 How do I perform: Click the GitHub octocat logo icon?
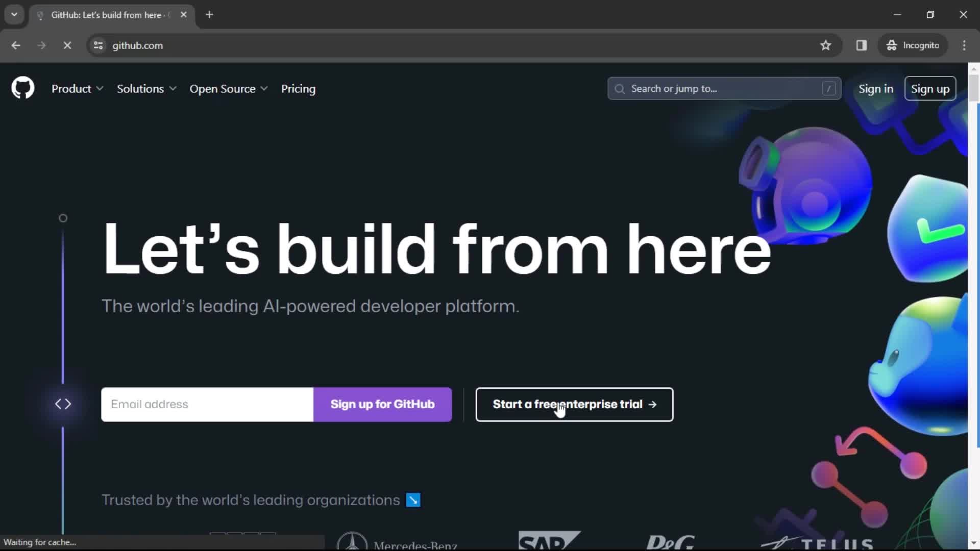(22, 88)
